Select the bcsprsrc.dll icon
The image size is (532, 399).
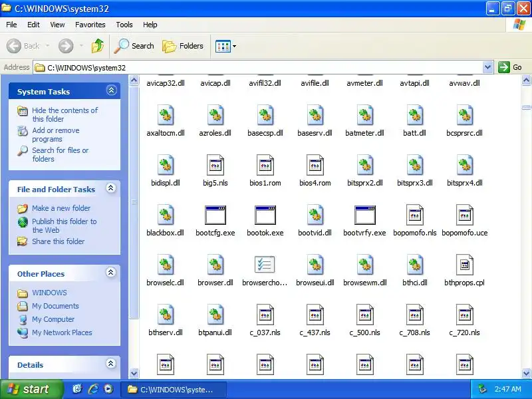pyautogui.click(x=465, y=115)
